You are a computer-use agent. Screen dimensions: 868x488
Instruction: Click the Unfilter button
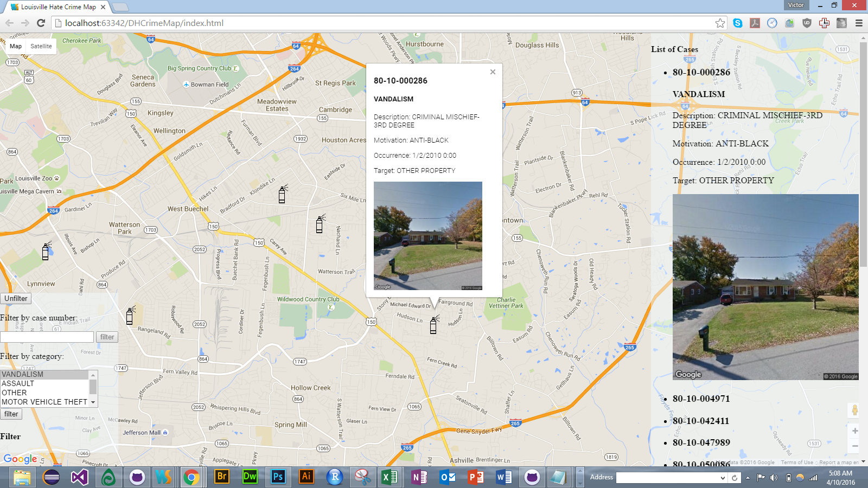click(x=16, y=298)
